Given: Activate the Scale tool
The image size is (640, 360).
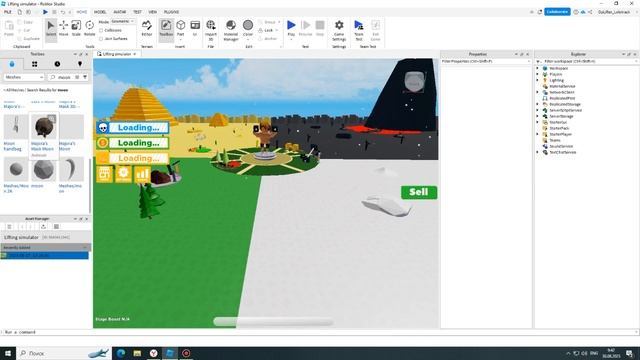Looking at the screenshot, I should (x=76, y=28).
